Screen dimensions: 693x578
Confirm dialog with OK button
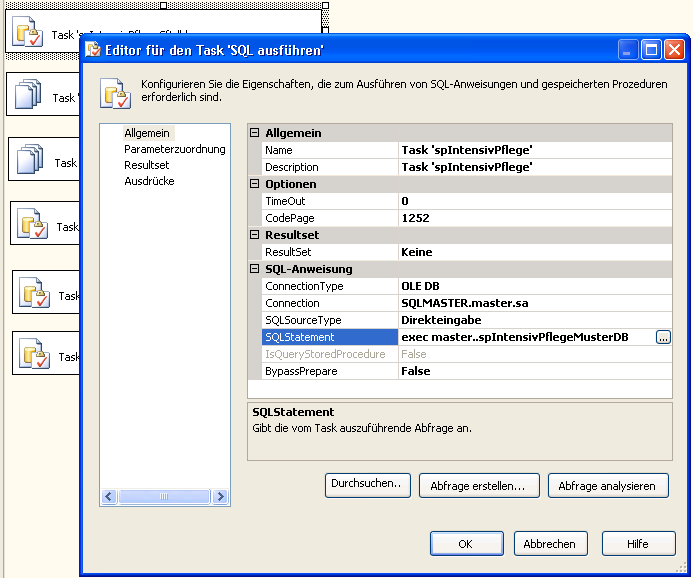tap(466, 544)
